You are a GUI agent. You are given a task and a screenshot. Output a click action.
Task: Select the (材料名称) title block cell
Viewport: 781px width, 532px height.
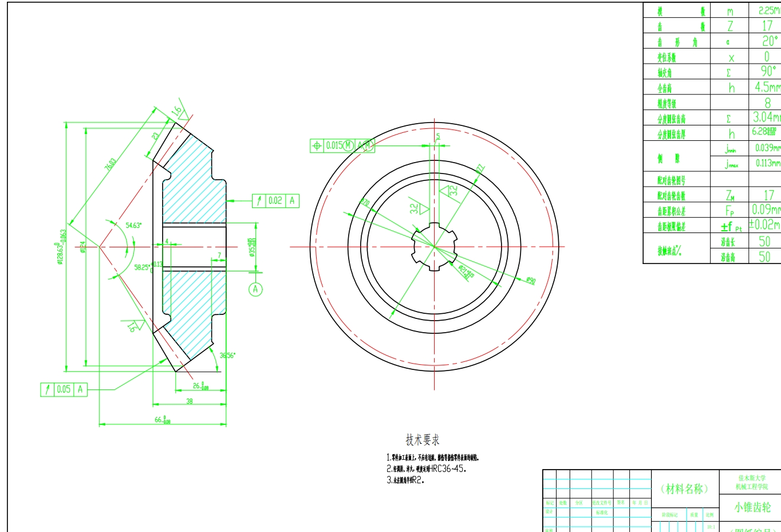(x=685, y=488)
